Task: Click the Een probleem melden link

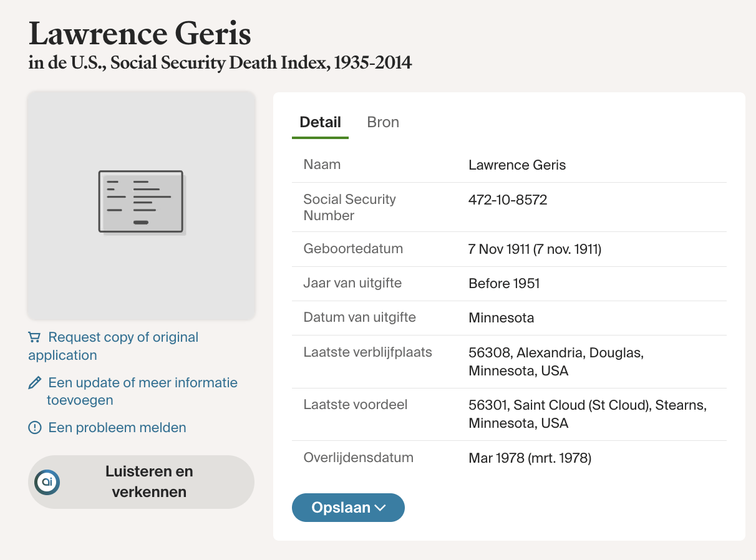Action: (117, 428)
